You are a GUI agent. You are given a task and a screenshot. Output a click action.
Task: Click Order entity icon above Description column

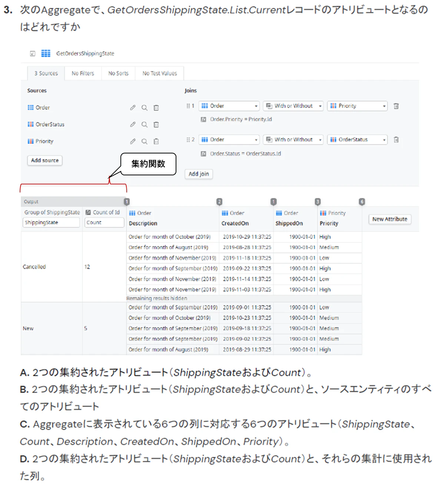point(132,213)
